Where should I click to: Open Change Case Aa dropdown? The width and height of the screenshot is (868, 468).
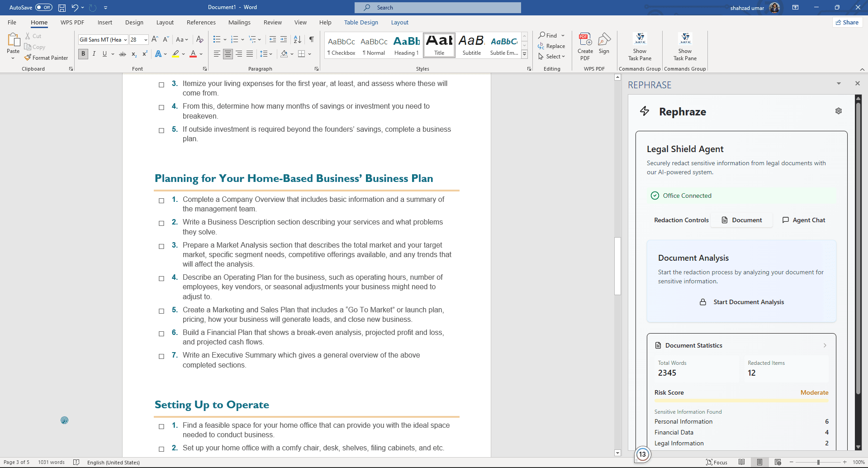point(182,39)
